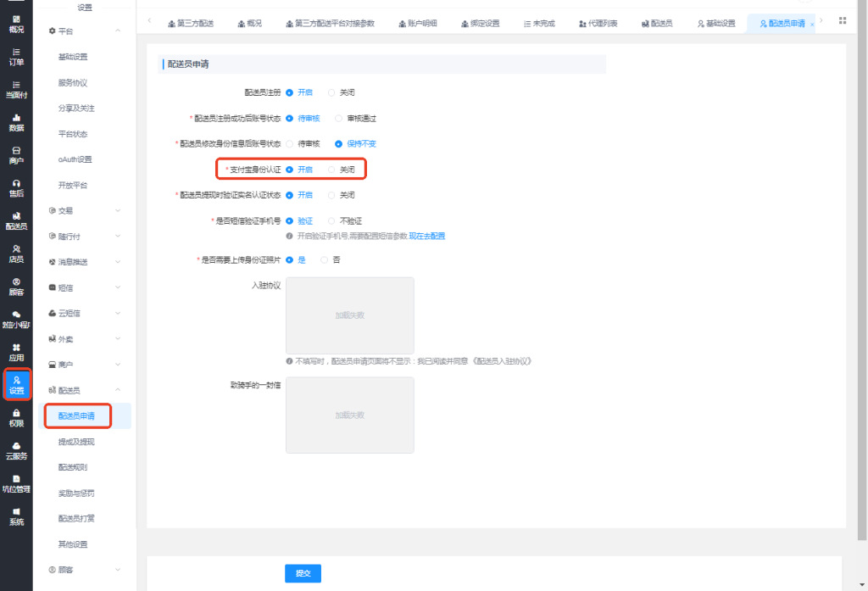
Task: Collapse the 平台 settings group
Action: [x=85, y=31]
